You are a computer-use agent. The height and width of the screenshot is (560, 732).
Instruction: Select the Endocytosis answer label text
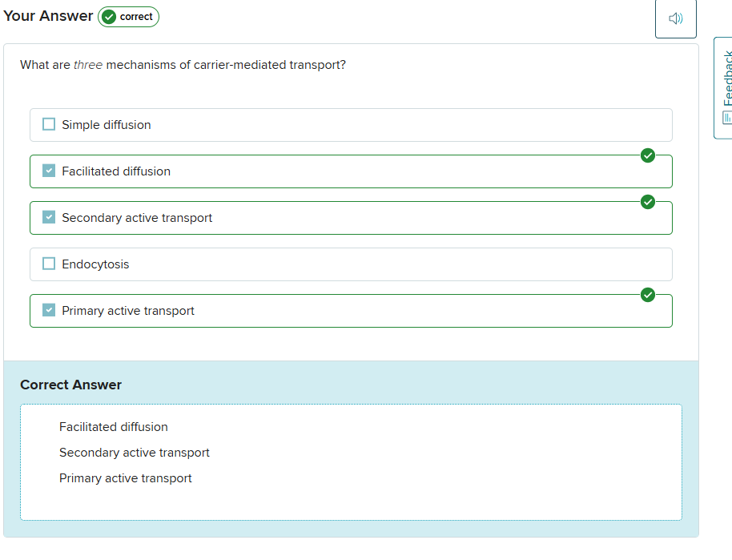coord(95,264)
